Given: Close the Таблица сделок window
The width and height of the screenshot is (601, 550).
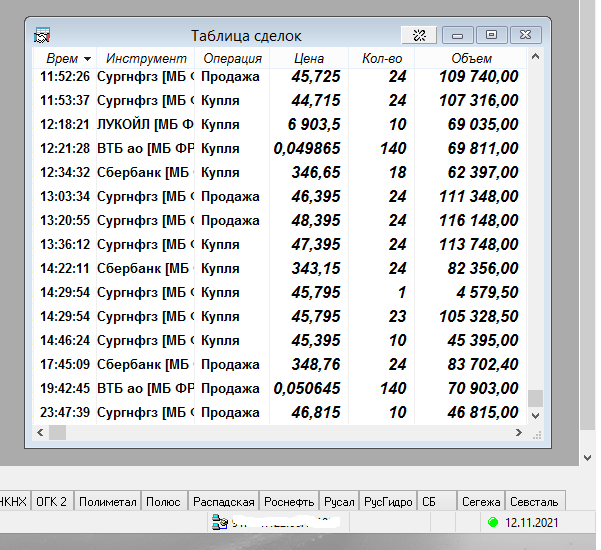Looking at the screenshot, I should (525, 35).
